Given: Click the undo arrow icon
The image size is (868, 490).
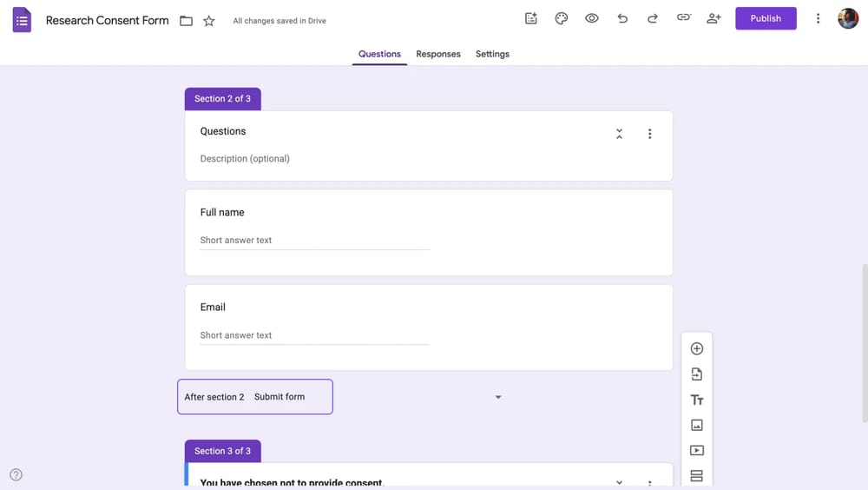Looking at the screenshot, I should (x=622, y=18).
